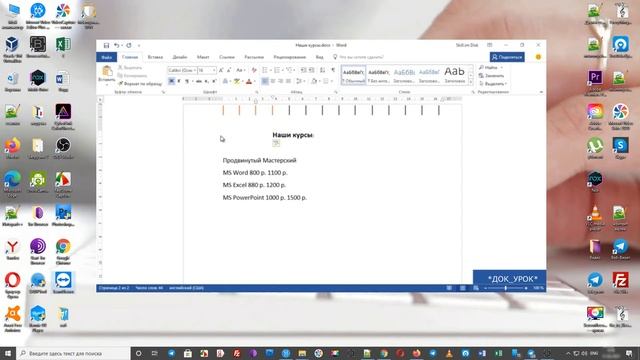
Task: Open customize quick access toolbar dropdown
Action: pos(139,45)
